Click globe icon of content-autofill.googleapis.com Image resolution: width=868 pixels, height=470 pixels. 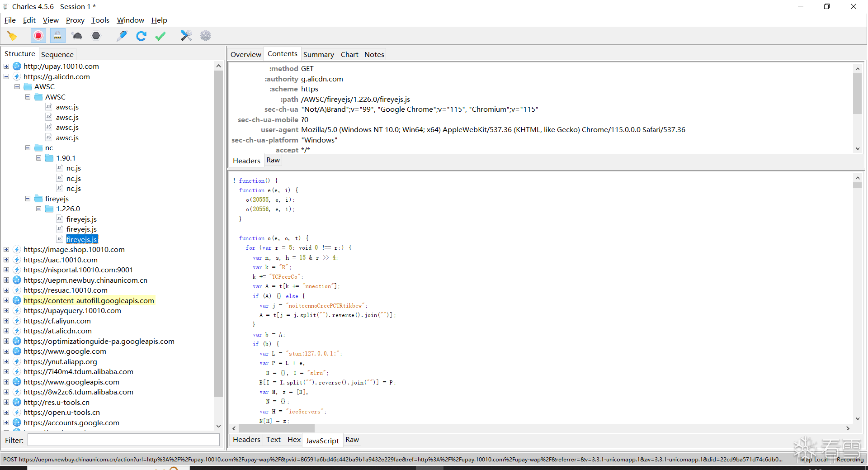pyautogui.click(x=17, y=300)
